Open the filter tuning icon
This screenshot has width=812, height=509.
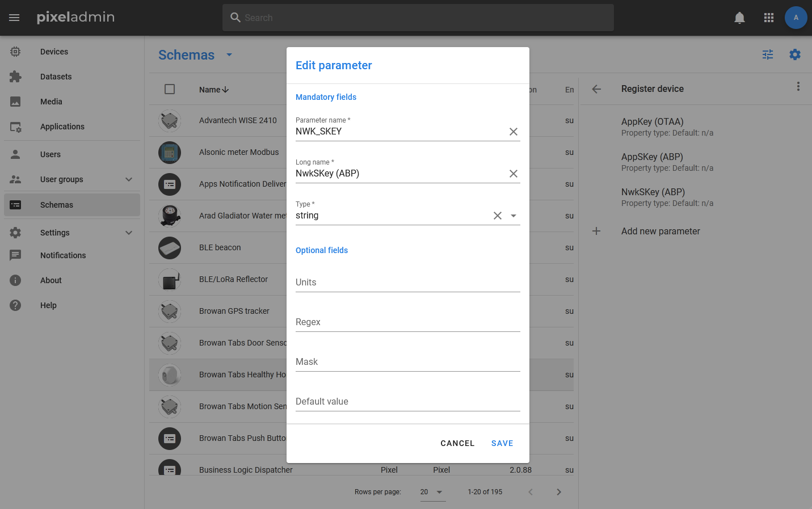click(x=768, y=54)
